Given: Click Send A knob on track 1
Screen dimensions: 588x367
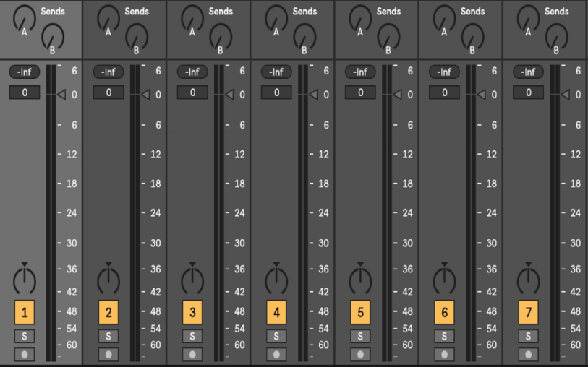Looking at the screenshot, I should [x=24, y=15].
